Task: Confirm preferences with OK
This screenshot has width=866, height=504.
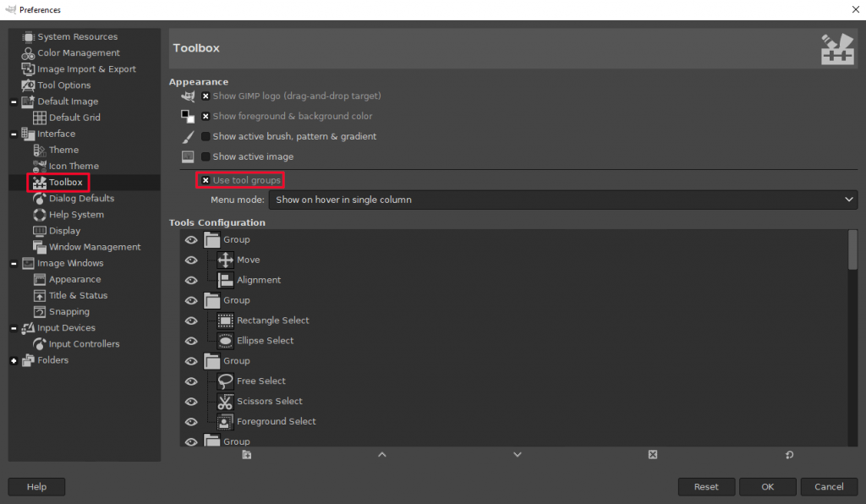Action: pos(768,487)
